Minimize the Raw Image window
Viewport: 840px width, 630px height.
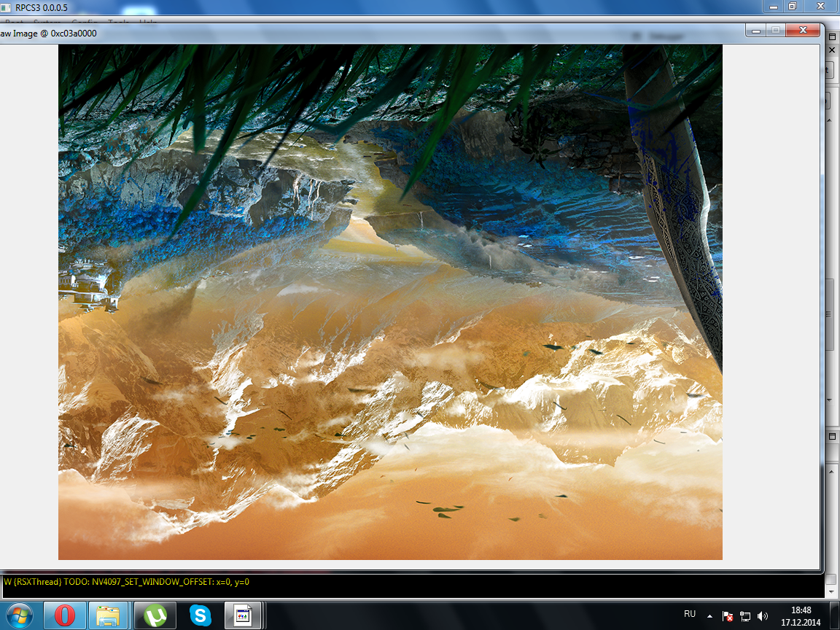click(x=756, y=31)
